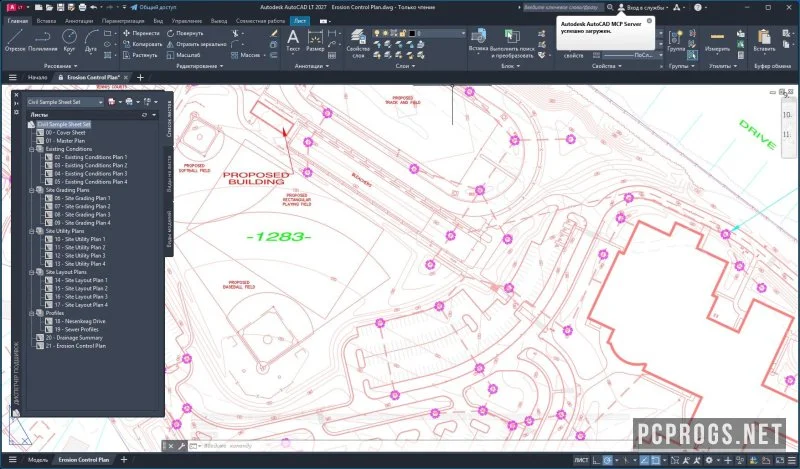Image resolution: width=800 pixels, height=469 pixels.
Task: Expand the Редактирование panel dropdown
Action: 199,66
